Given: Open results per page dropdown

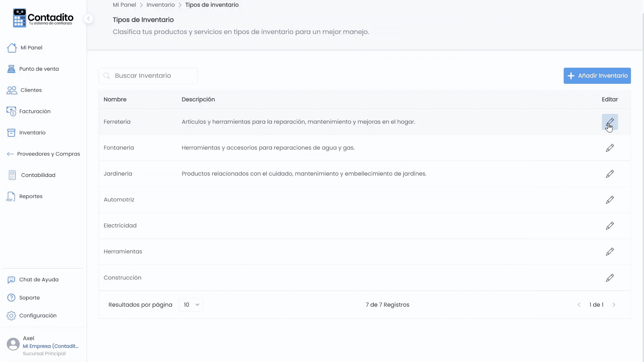Looking at the screenshot, I should point(191,305).
